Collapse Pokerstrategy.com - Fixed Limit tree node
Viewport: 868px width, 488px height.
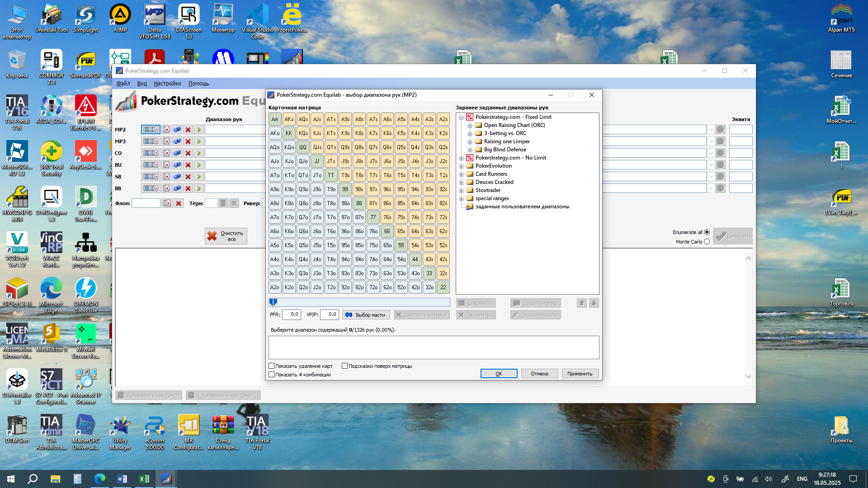click(x=462, y=117)
